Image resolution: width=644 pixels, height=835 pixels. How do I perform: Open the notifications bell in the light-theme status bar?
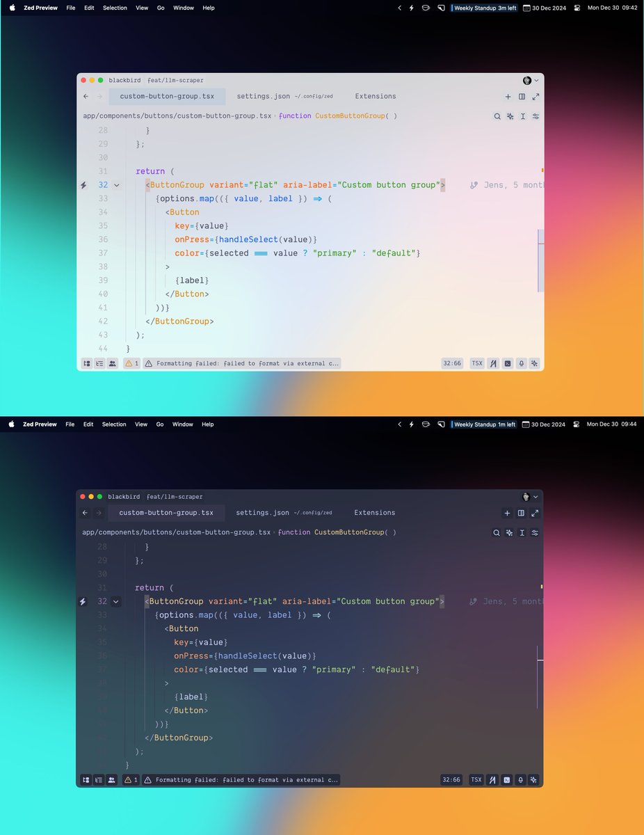pos(521,363)
